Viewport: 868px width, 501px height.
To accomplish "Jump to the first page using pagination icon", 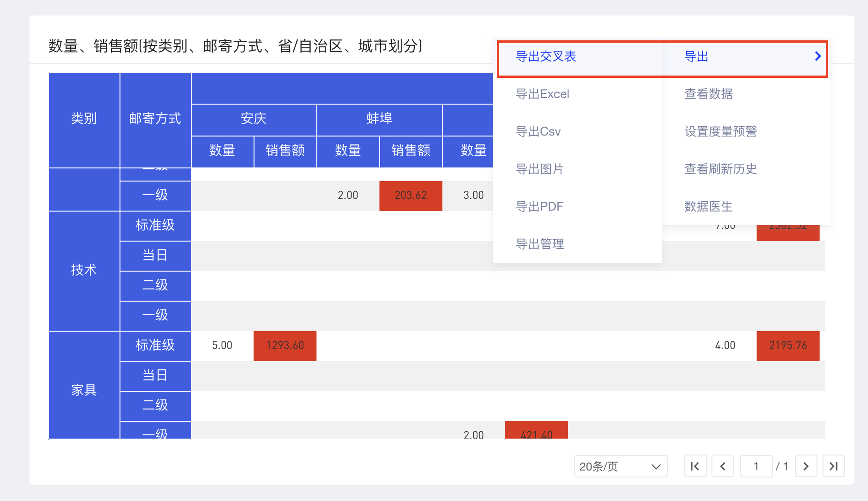I will pos(695,466).
